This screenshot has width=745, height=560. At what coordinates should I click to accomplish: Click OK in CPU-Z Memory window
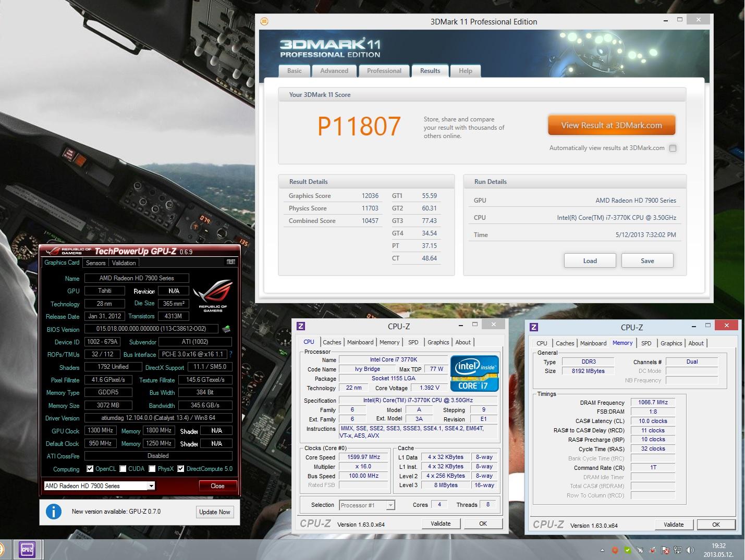[x=716, y=525]
